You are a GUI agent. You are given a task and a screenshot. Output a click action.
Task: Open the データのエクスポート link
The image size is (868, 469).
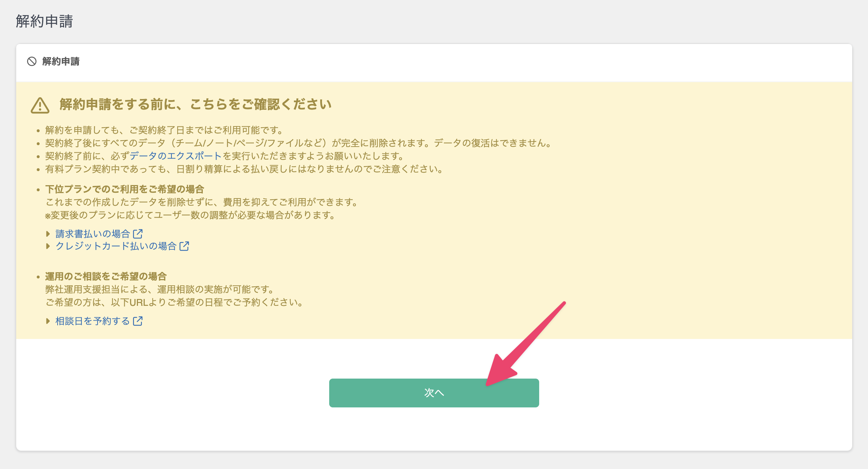click(175, 156)
